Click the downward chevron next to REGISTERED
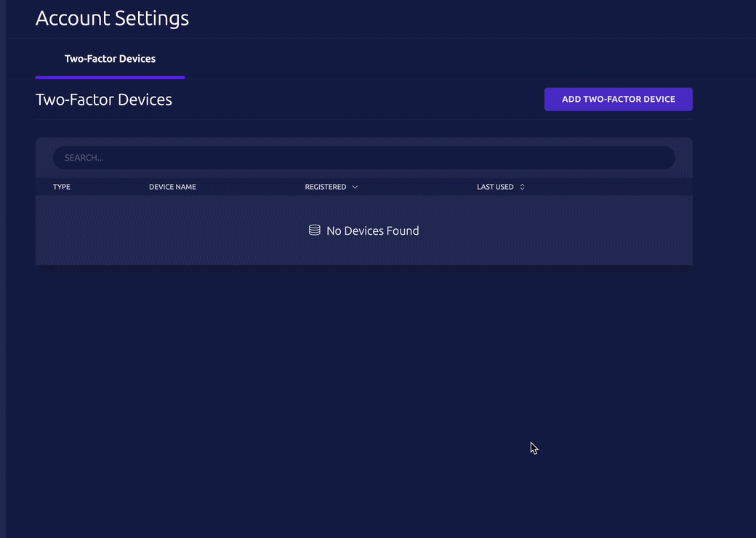Image resolution: width=756 pixels, height=538 pixels. click(x=355, y=187)
